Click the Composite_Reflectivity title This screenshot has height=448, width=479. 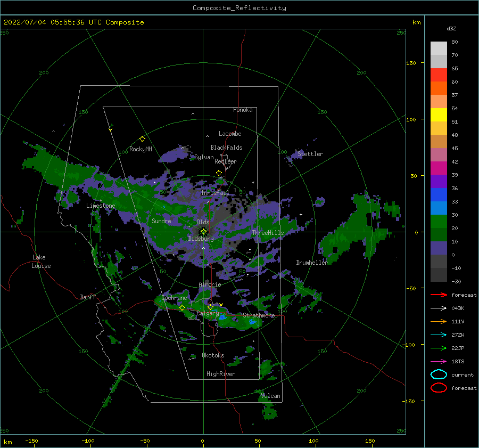[240, 8]
